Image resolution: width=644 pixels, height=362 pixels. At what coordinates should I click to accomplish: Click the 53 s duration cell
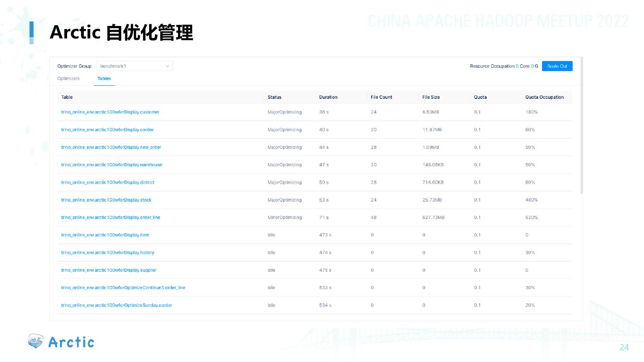click(x=324, y=200)
